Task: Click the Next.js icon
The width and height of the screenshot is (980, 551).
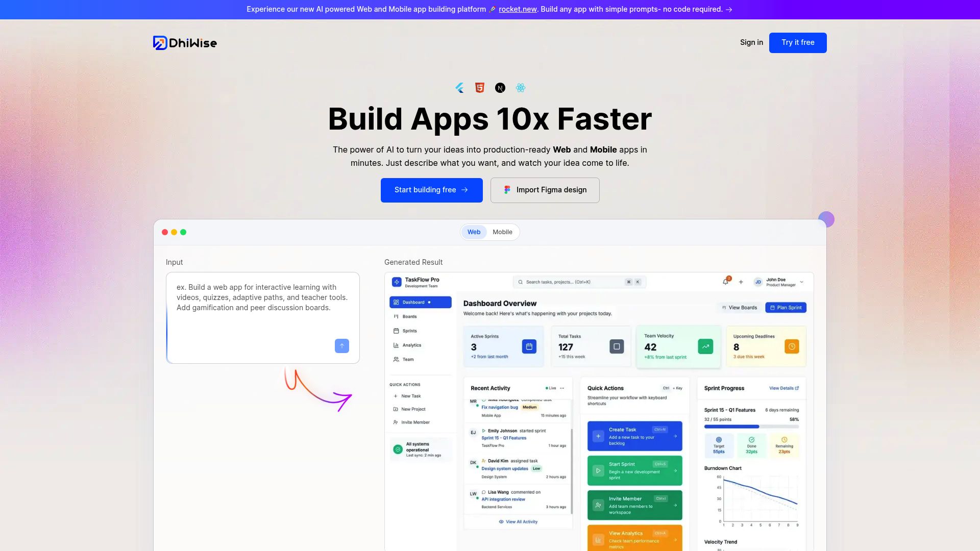Action: pos(500,88)
